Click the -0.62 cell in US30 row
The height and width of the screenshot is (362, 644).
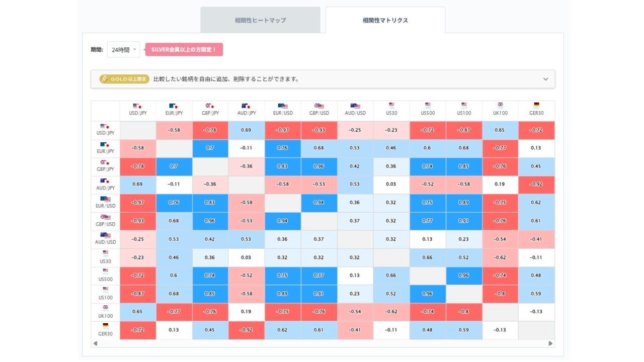pos(500,257)
